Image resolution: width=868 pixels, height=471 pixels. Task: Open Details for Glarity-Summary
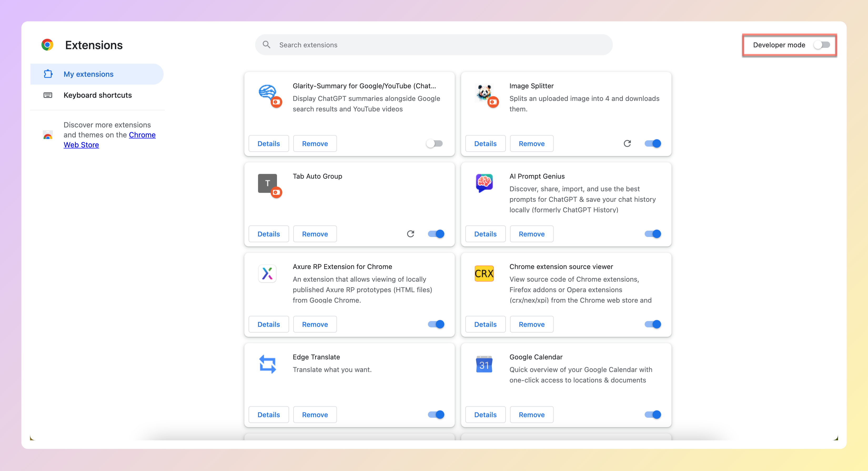click(269, 144)
